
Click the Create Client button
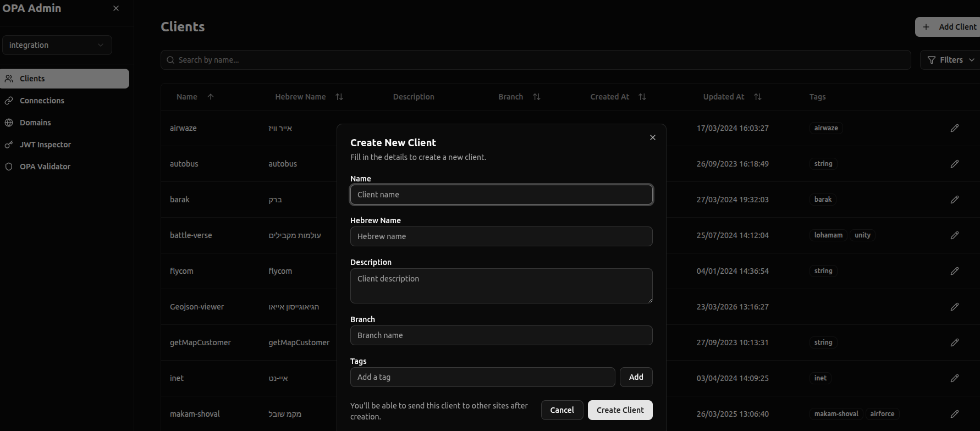click(620, 410)
